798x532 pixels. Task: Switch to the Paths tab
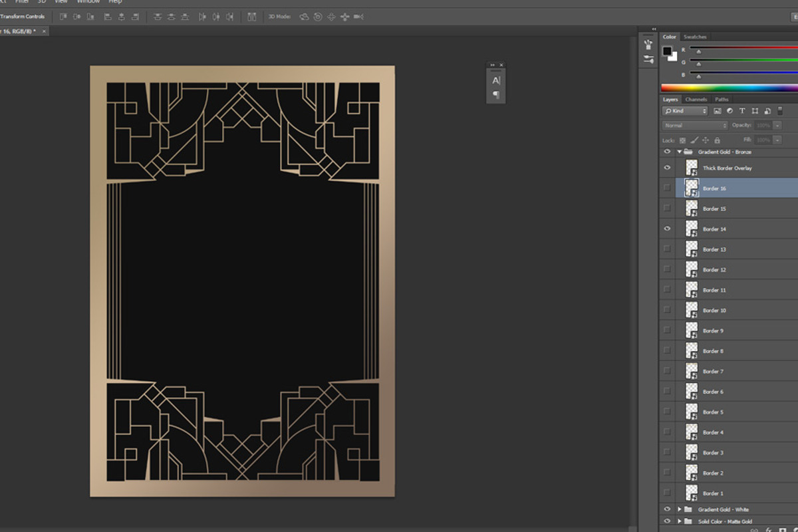(722, 100)
